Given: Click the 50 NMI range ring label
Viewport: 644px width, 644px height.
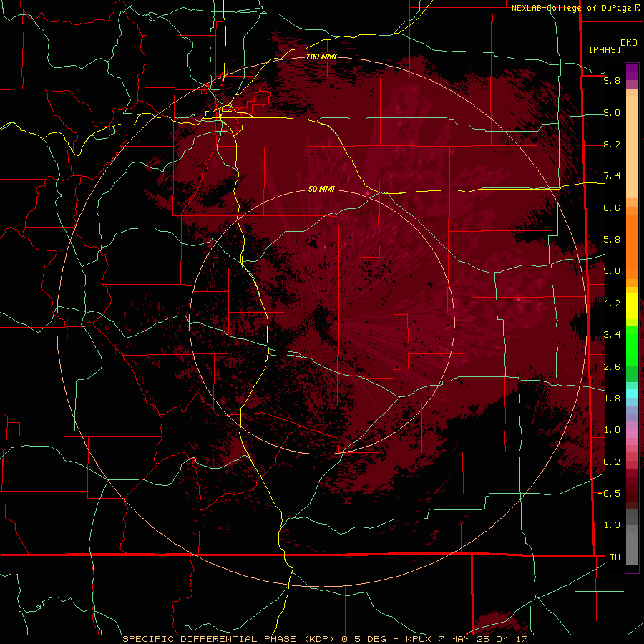Looking at the screenshot, I should click(x=321, y=189).
